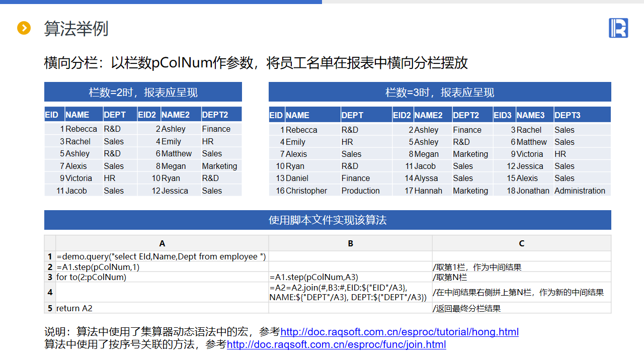Click the '使用脚本文件实现该算法' banner
This screenshot has height=362, width=644.
328,220
